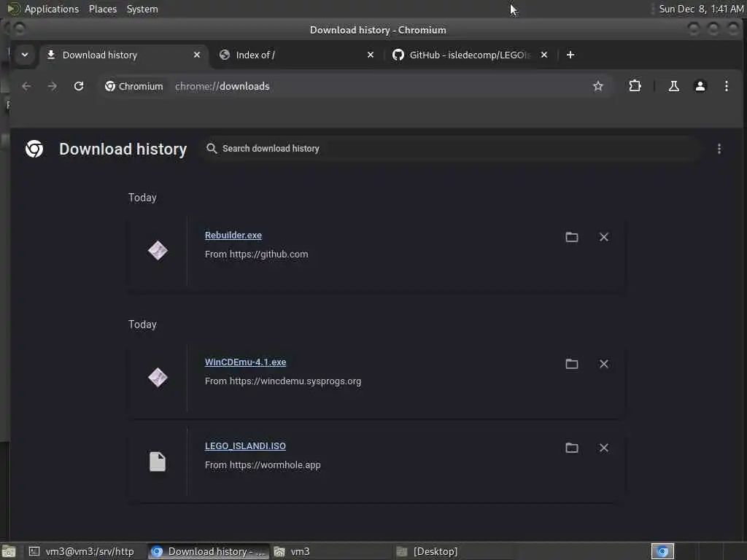
Task: Go forward with the forward arrow
Action: (x=53, y=86)
